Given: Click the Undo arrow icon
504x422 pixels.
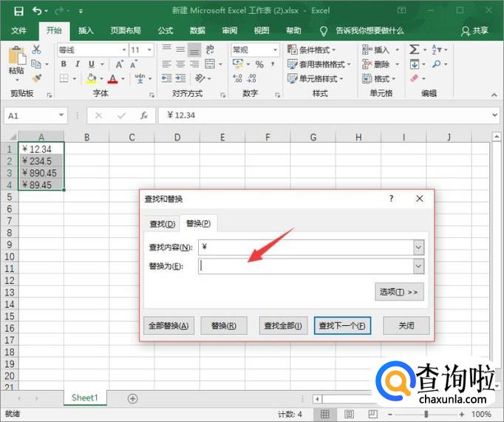Looking at the screenshot, I should pos(37,11).
